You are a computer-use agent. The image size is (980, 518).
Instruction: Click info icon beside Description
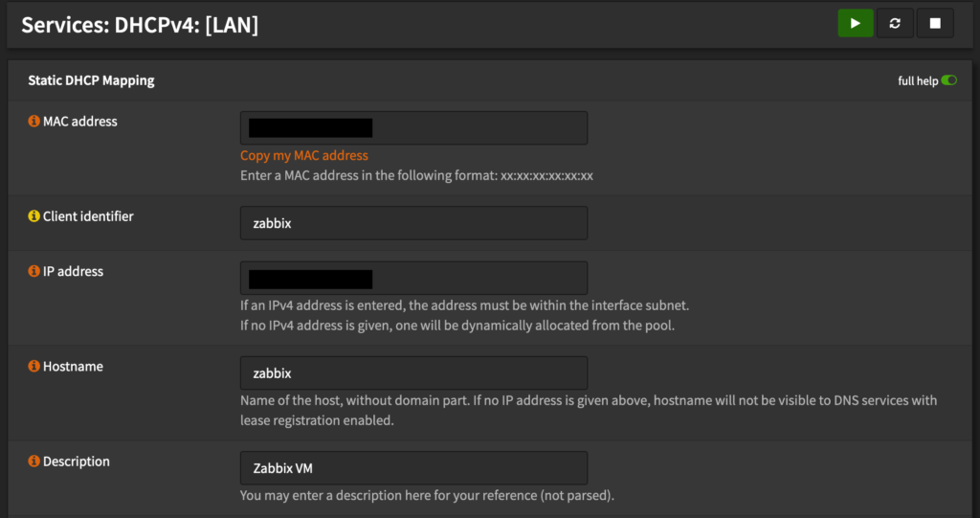(x=34, y=462)
